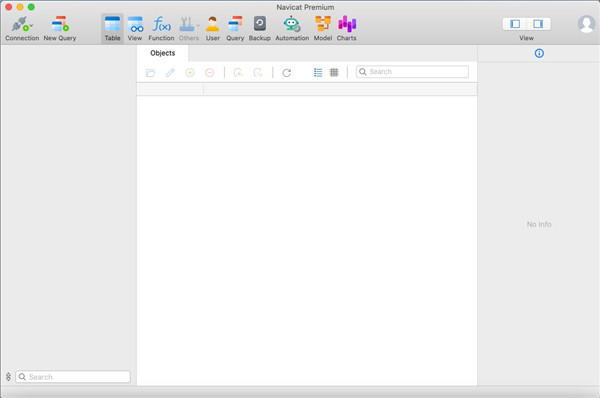Toggle the left navigation pane visibility

pos(515,24)
